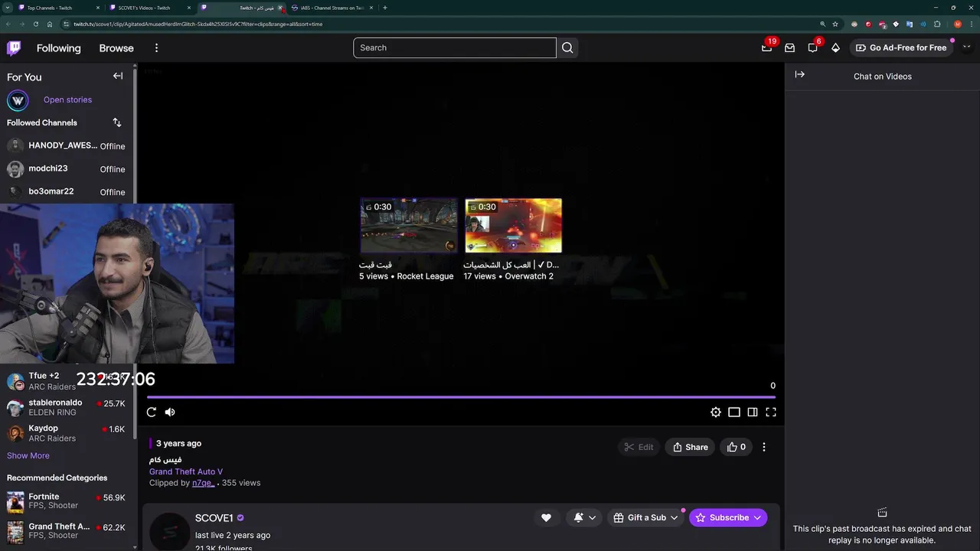Open the three-dot menu beside Browse
980x551 pixels.
click(x=156, y=48)
